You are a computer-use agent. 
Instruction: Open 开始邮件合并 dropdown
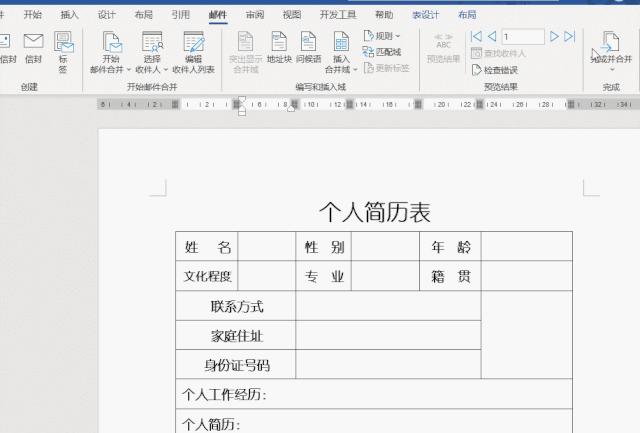[111, 52]
